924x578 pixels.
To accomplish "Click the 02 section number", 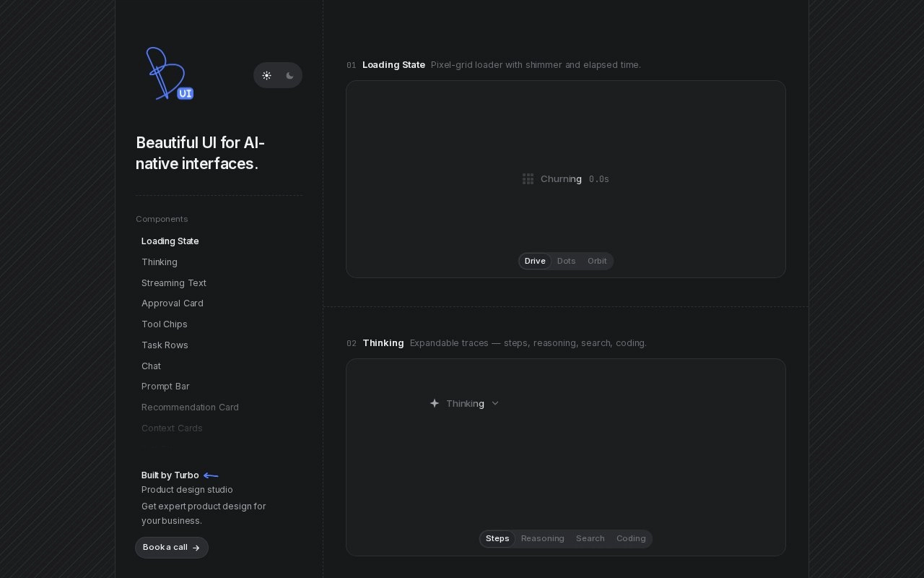I will 352,343.
